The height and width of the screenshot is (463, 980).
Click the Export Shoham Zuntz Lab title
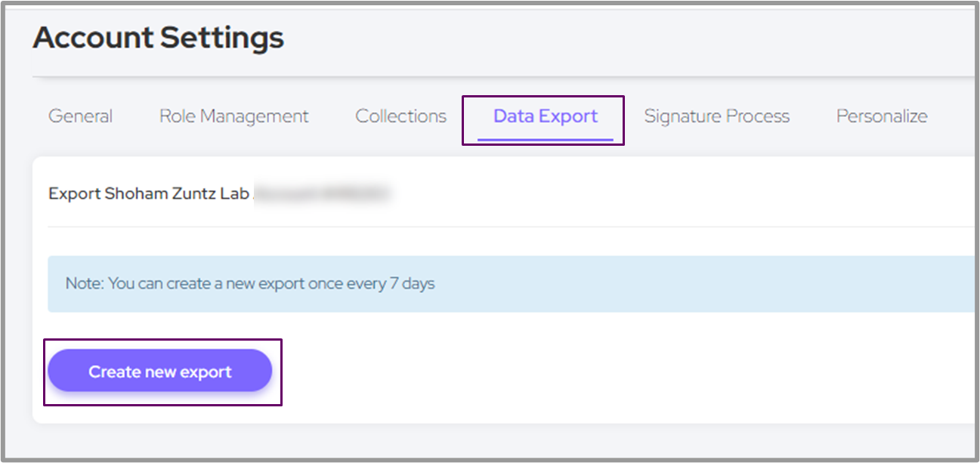pos(149,193)
